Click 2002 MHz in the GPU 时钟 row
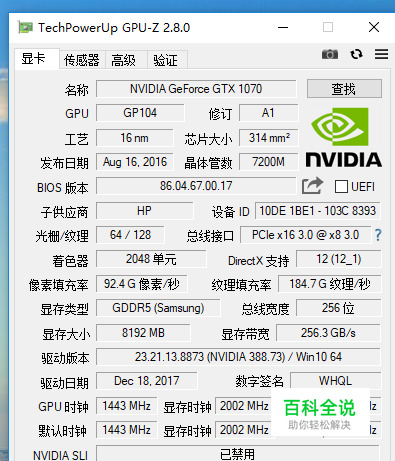 [244, 406]
